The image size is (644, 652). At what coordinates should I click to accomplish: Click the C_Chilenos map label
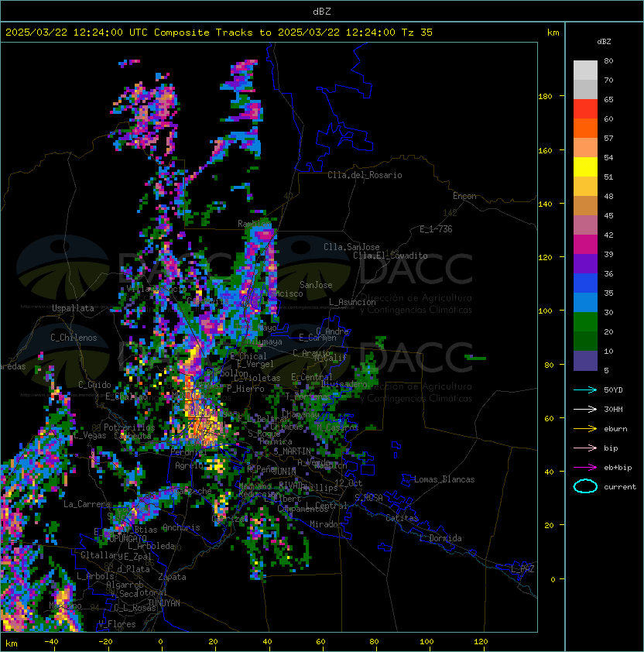tap(74, 338)
